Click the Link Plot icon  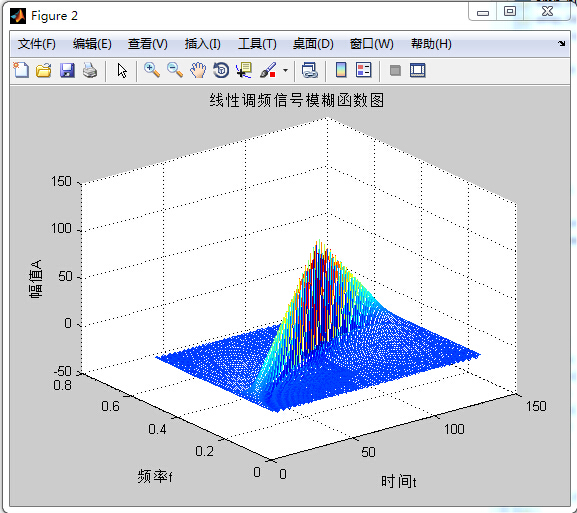click(309, 70)
